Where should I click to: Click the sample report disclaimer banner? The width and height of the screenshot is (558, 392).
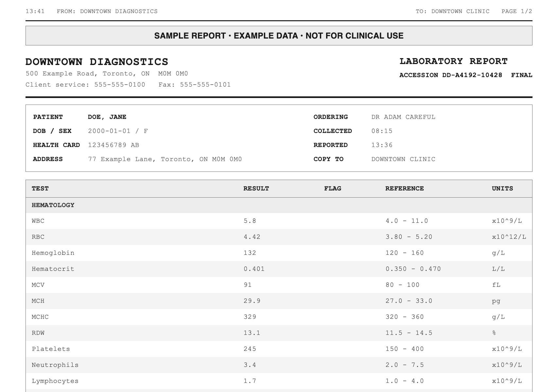pos(279,36)
